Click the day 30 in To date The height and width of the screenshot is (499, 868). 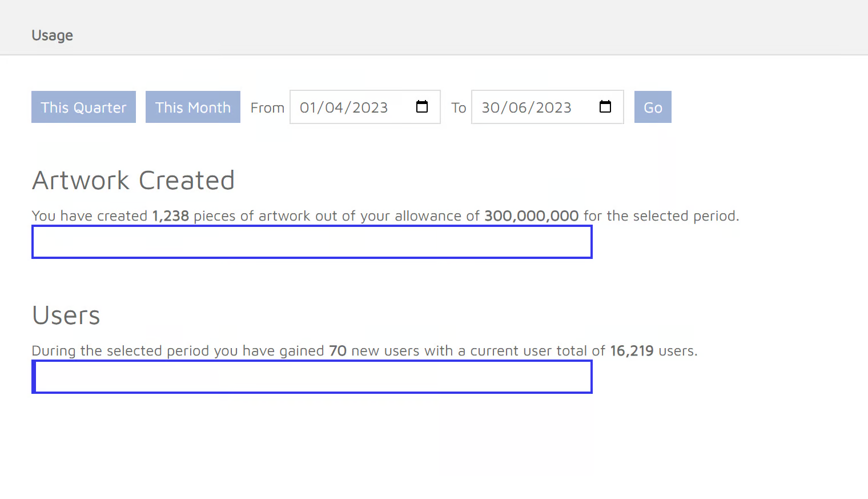click(491, 107)
